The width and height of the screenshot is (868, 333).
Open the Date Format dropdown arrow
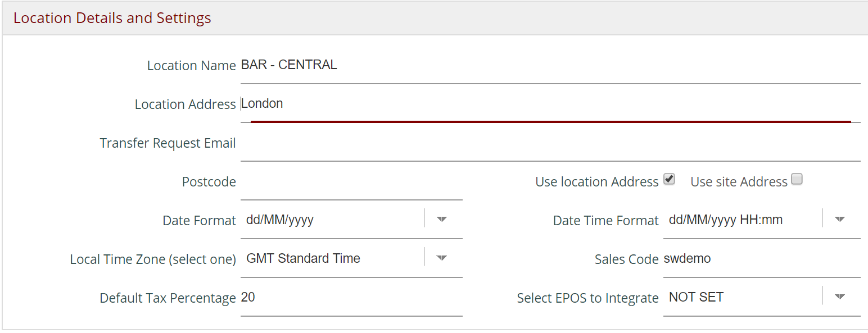[442, 219]
